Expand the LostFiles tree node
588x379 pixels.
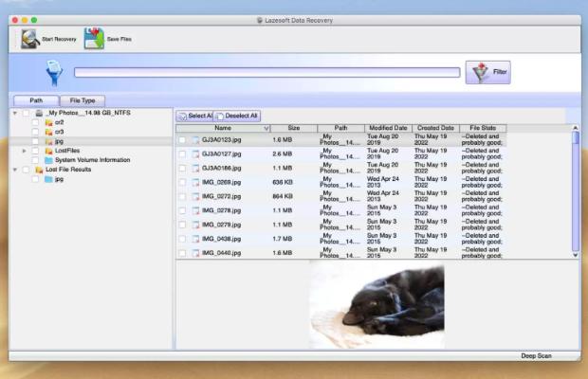tap(24, 151)
